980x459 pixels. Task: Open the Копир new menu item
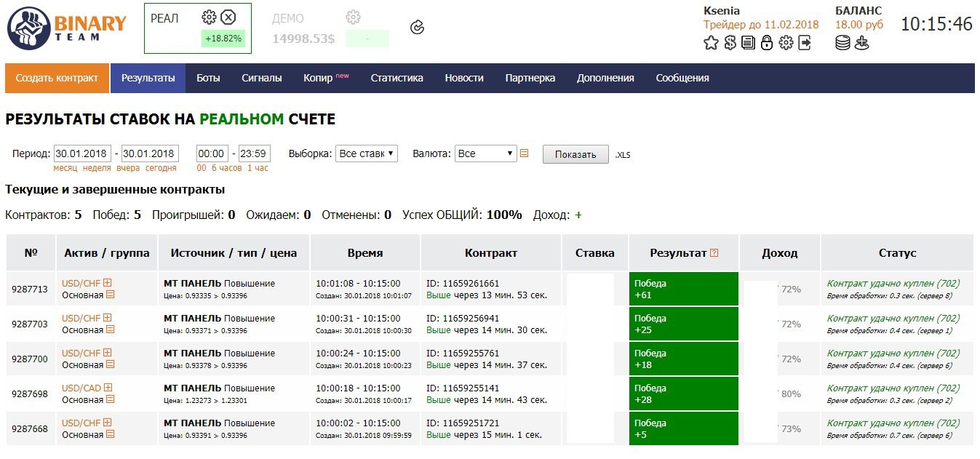326,78
